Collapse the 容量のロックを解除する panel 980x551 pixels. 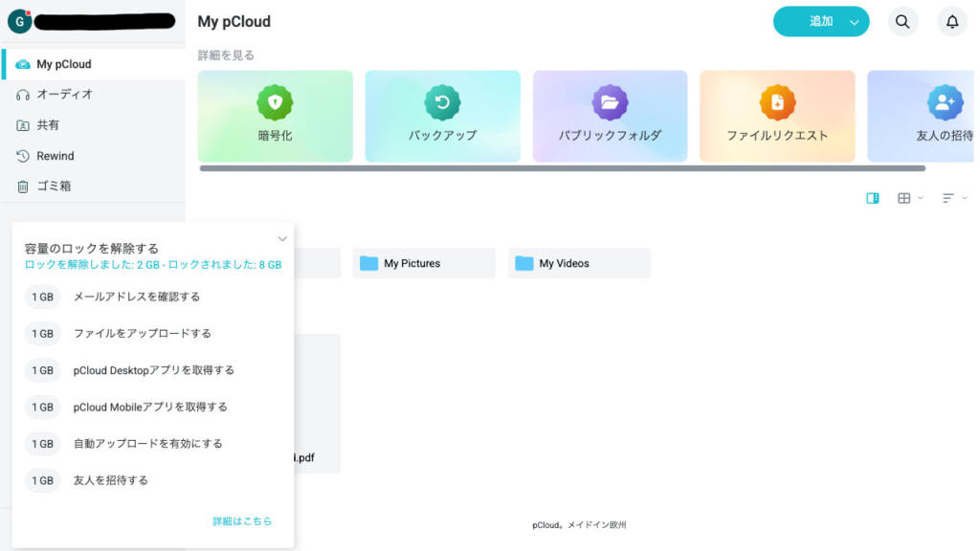click(x=282, y=238)
